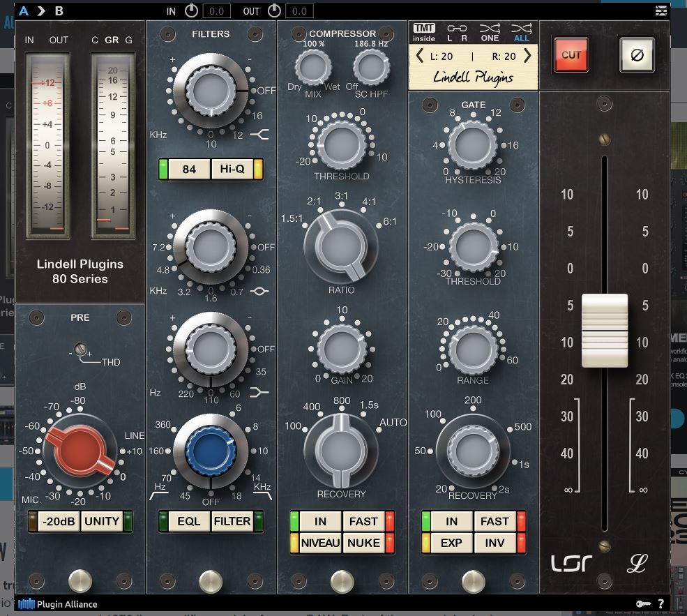Image resolution: width=687 pixels, height=616 pixels.
Task: Click the GATE module bottom push button
Action: (x=474, y=581)
